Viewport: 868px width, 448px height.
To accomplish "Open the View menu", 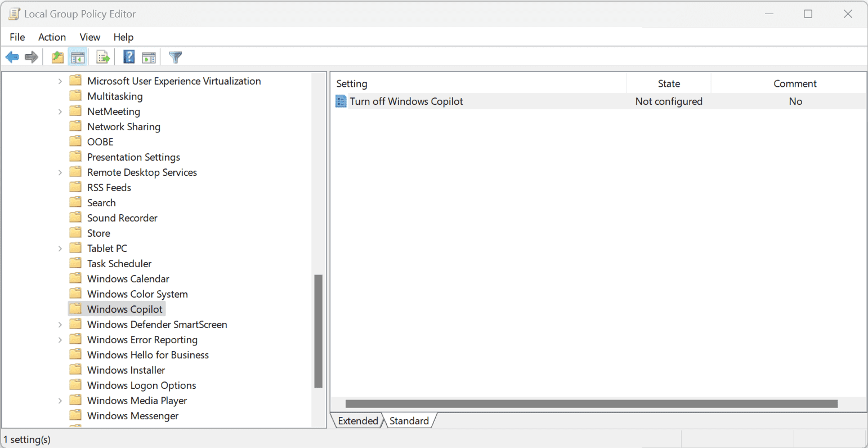I will (90, 37).
